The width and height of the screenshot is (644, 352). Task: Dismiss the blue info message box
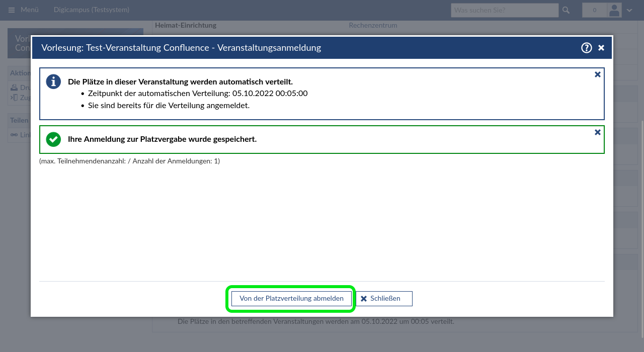598,74
